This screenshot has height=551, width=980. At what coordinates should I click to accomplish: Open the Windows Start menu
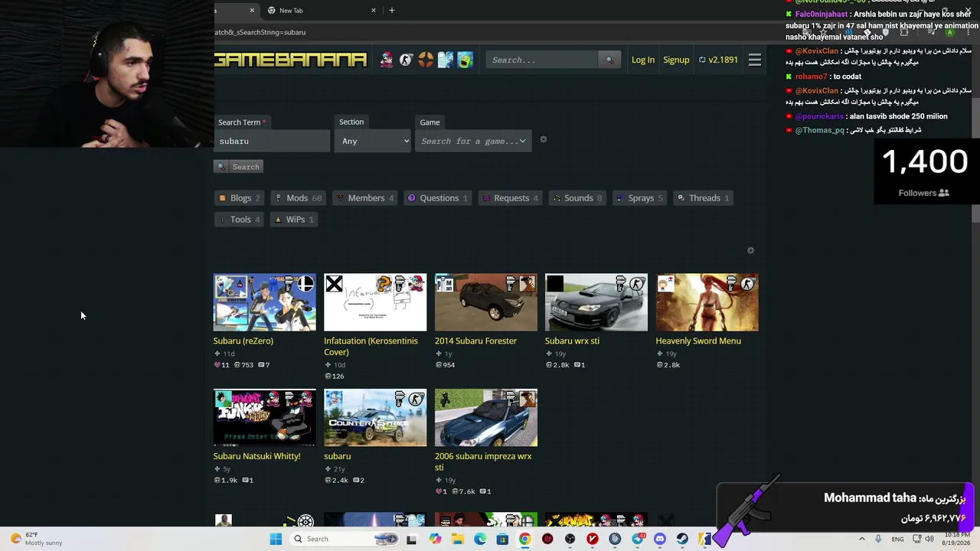[x=276, y=539]
